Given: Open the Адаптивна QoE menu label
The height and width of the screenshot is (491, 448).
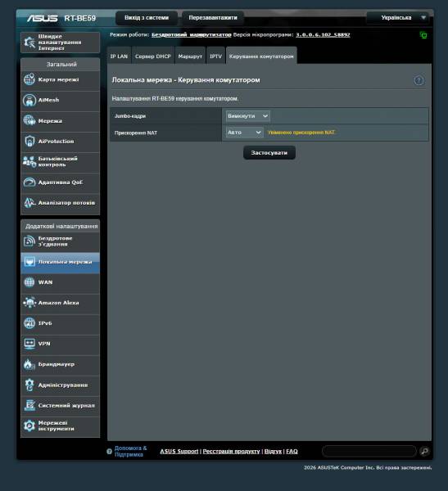Looking at the screenshot, I should 61,182.
